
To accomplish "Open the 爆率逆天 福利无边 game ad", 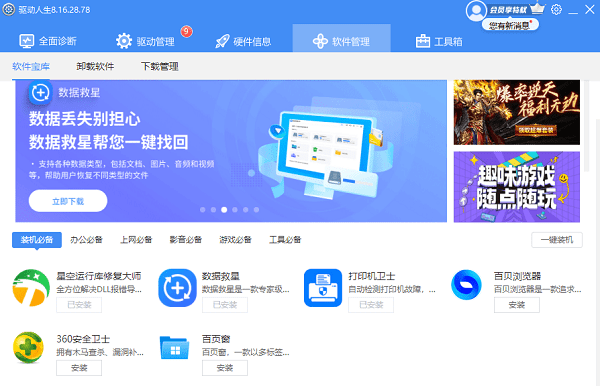I will [x=517, y=112].
